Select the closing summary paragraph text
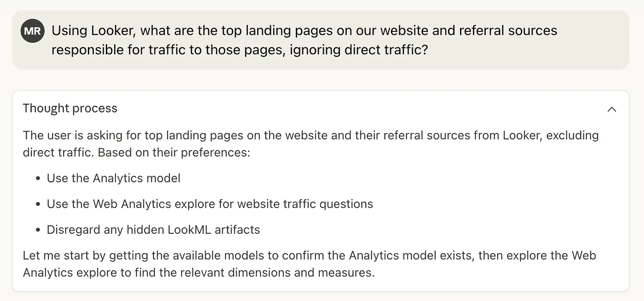 tap(309, 264)
